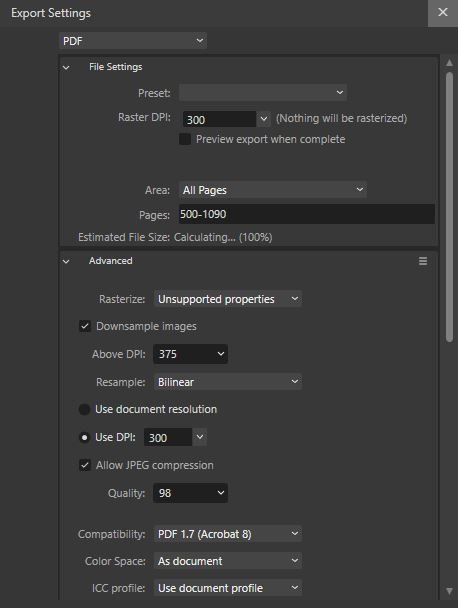Click the scrollbar up arrow
The image size is (458, 608).
449,62
